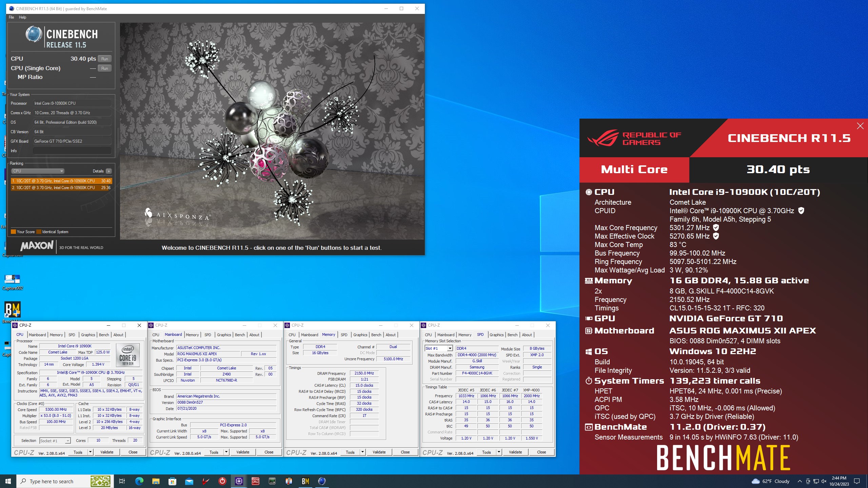
Task: Select ranking row scoring 30.40
Action: 61,181
